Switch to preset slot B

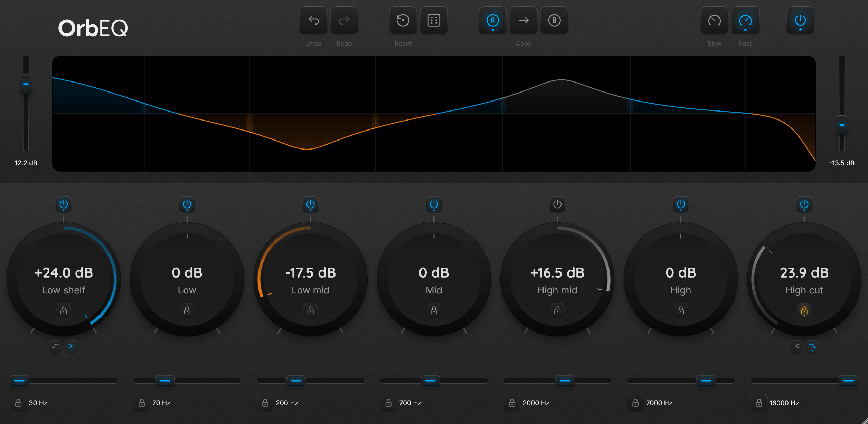[x=554, y=20]
